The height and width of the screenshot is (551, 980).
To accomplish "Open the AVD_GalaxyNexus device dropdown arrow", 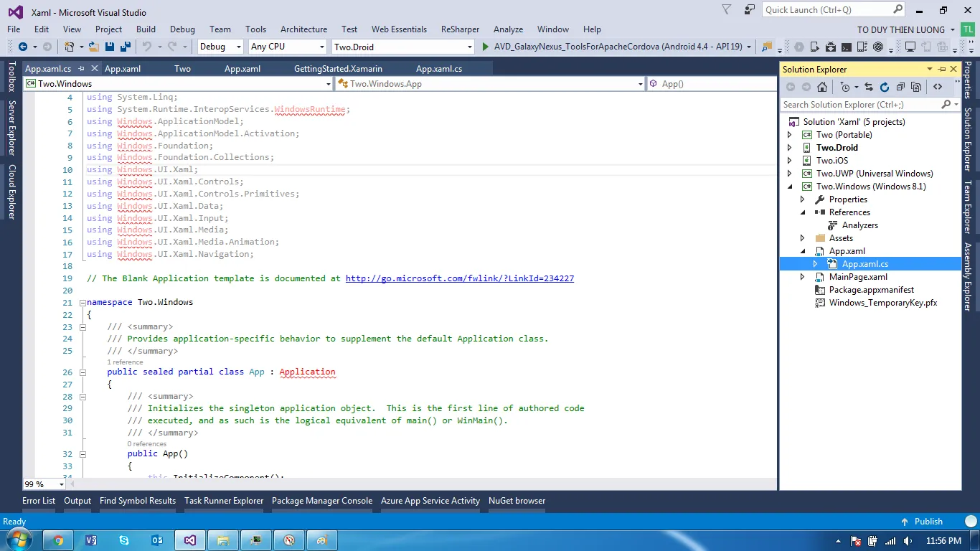I will point(749,47).
